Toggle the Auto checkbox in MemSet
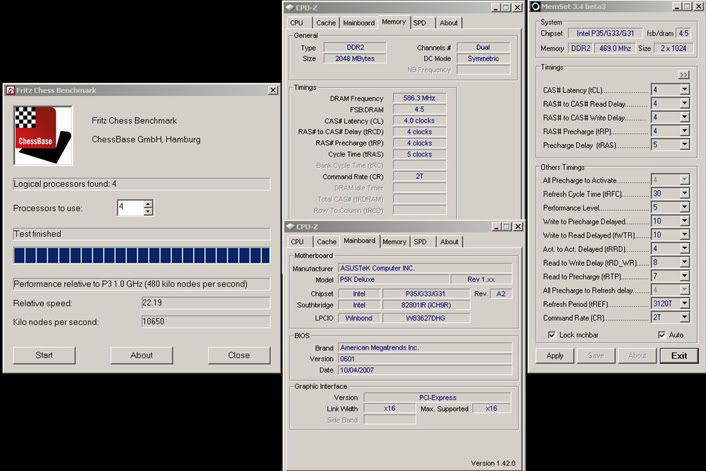 tap(661, 335)
